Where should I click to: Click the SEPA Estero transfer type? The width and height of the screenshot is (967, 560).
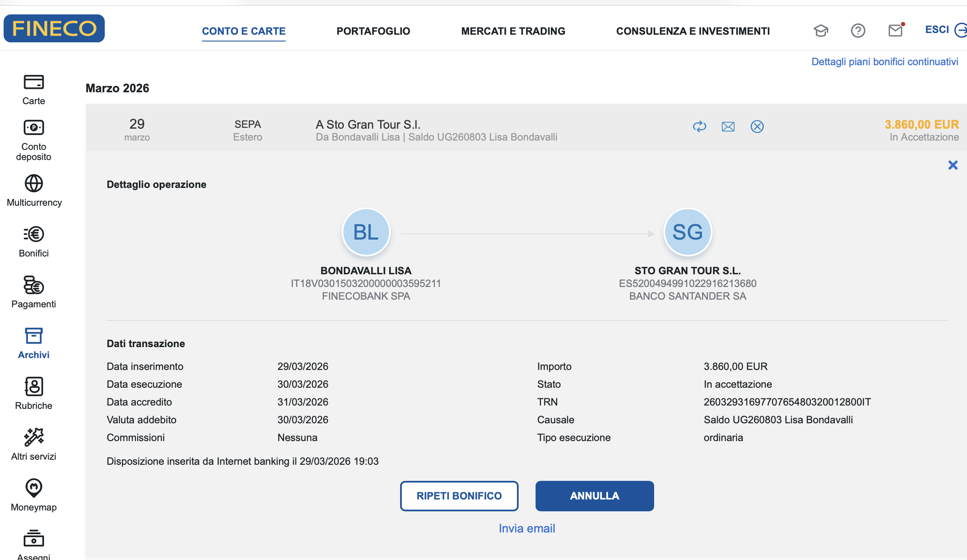pyautogui.click(x=248, y=130)
